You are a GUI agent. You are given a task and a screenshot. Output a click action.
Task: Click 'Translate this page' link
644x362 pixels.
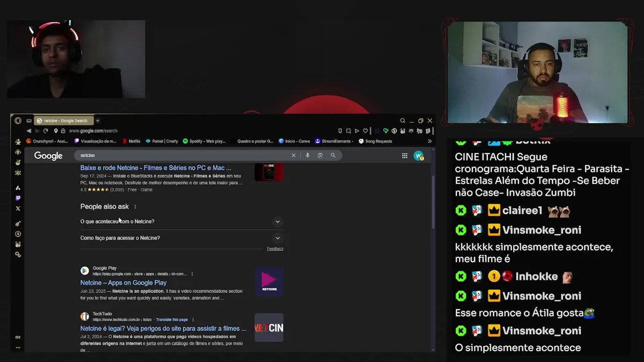(172, 320)
